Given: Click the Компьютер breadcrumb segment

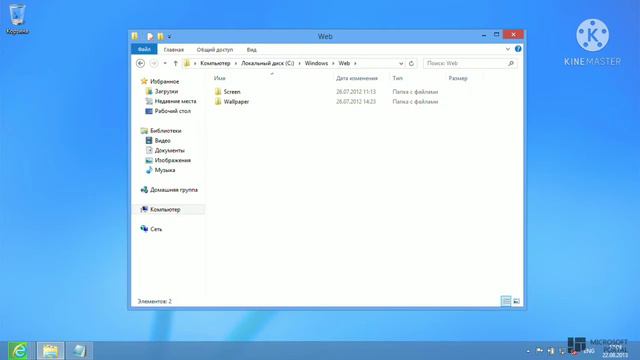Looking at the screenshot, I should pyautogui.click(x=215, y=63).
